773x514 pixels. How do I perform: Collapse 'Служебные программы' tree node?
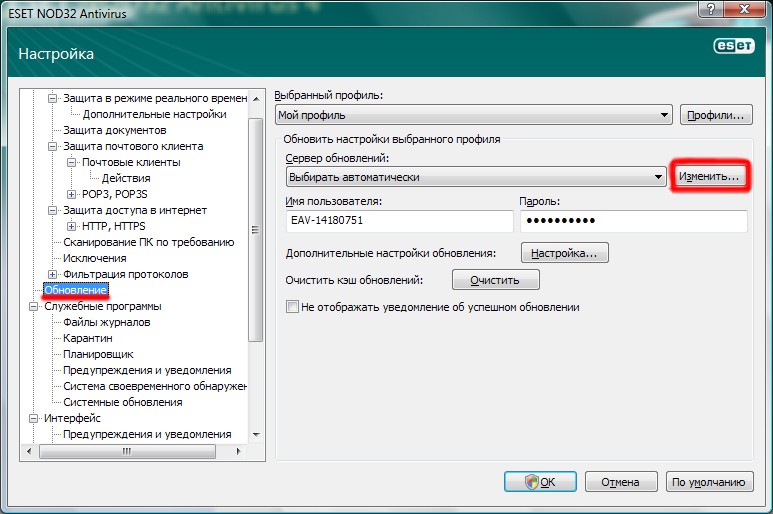coord(34,306)
